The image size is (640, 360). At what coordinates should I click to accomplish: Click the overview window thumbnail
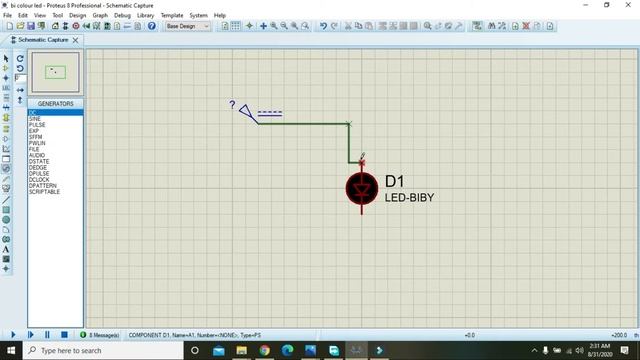click(x=56, y=72)
